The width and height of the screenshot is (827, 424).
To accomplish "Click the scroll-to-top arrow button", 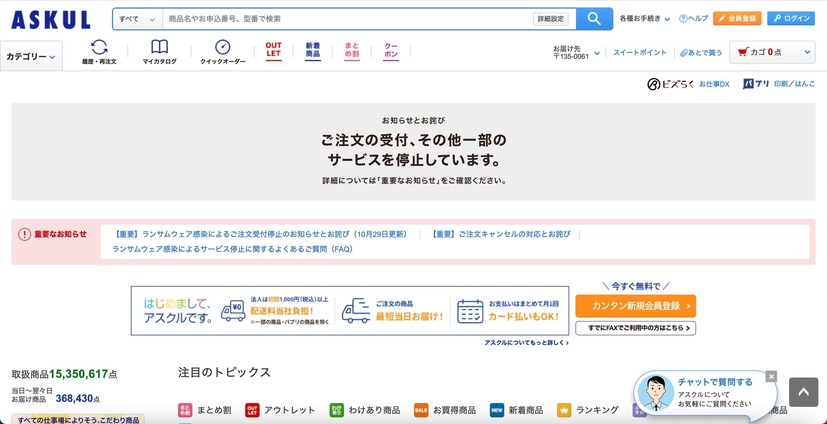I will (x=803, y=392).
